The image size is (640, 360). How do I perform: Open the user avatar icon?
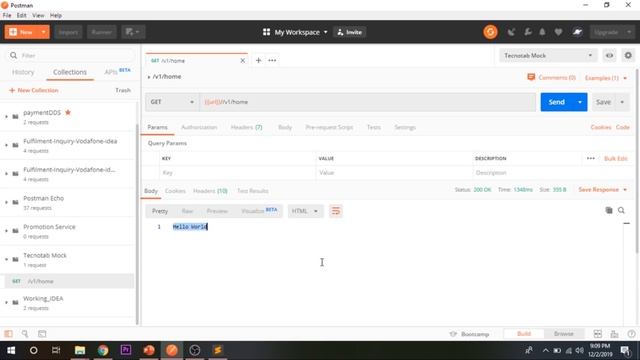(x=577, y=32)
